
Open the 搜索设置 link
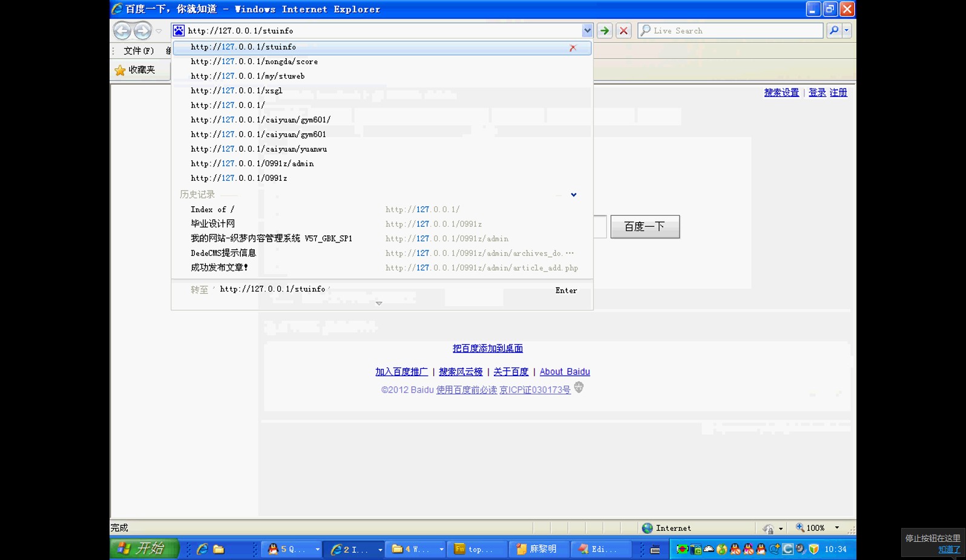781,93
